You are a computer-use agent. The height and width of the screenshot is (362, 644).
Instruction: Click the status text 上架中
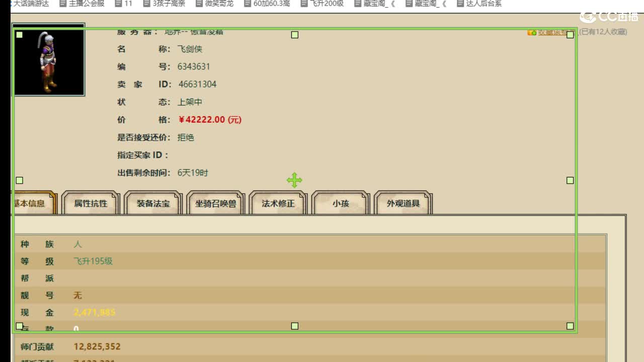pyautogui.click(x=190, y=102)
